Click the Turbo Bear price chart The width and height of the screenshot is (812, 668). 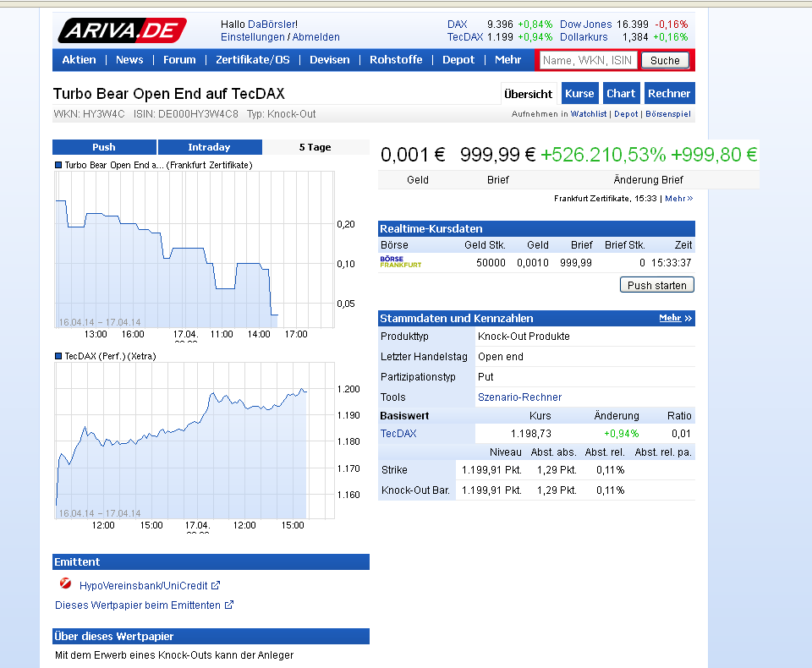(x=195, y=249)
